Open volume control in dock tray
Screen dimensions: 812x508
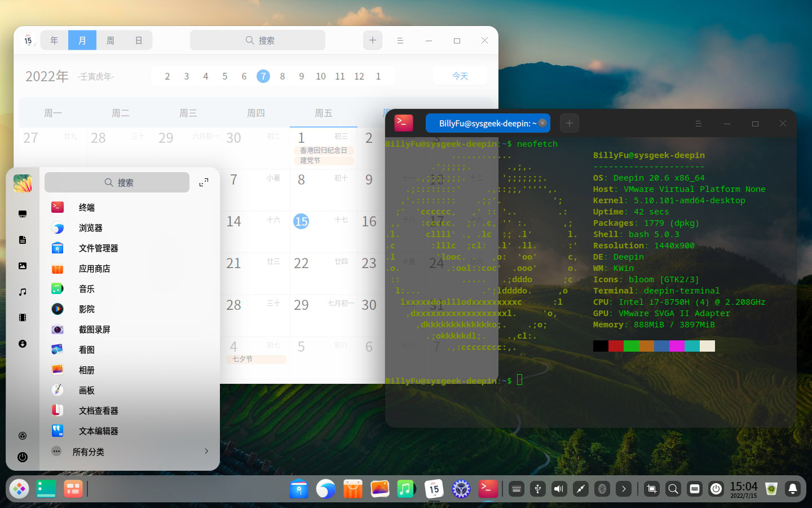click(559, 489)
